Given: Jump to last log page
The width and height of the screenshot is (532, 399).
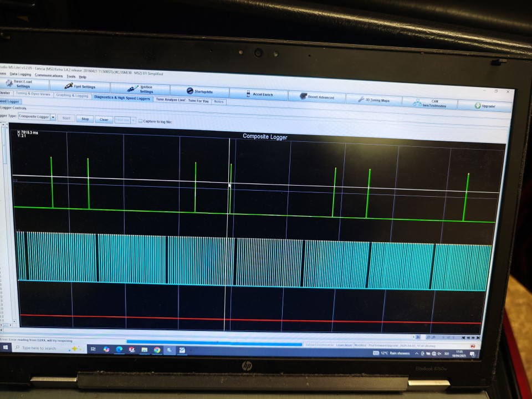Looking at the screenshot, I should pyautogui.click(x=478, y=337).
